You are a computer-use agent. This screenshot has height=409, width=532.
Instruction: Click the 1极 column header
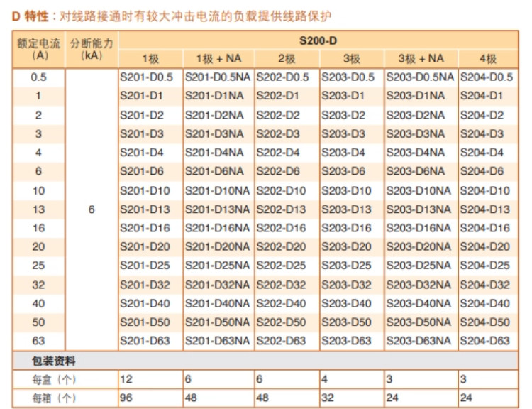150,59
